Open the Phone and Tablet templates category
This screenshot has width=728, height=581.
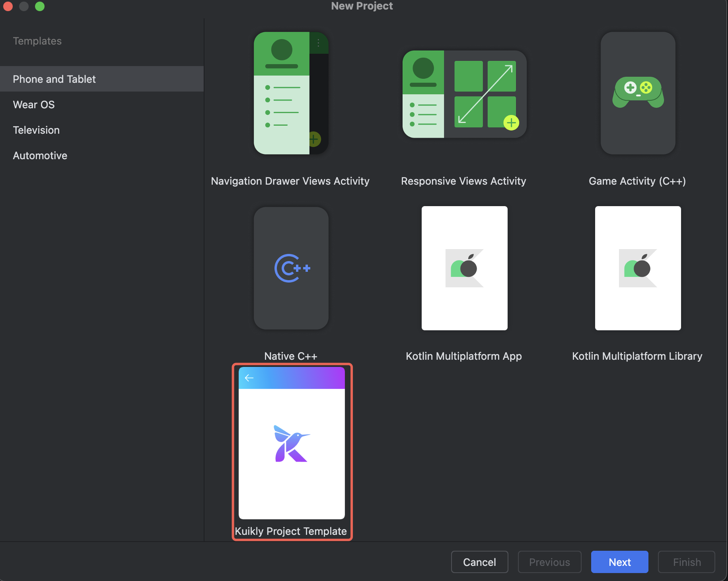102,79
